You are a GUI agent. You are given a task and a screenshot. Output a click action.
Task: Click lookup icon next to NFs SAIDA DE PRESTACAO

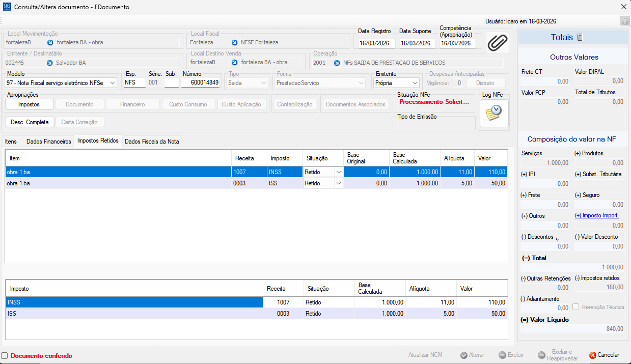click(337, 63)
